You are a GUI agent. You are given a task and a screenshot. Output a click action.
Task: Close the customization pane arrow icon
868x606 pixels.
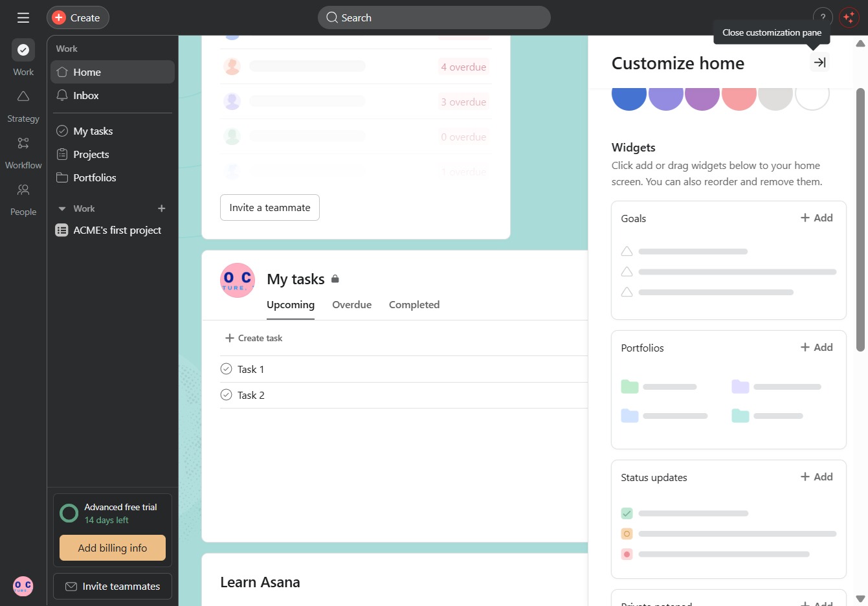[x=819, y=63]
